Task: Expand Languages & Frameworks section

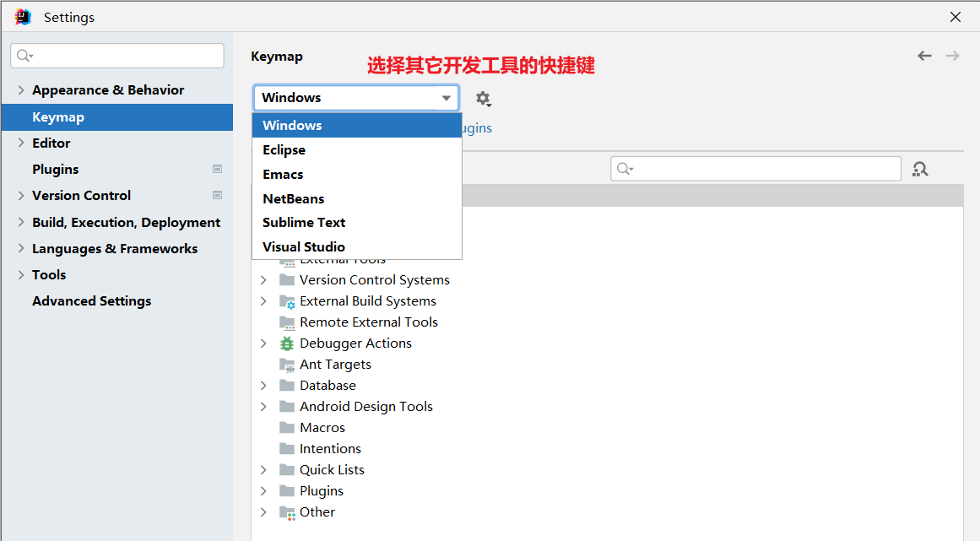Action: click(x=21, y=248)
